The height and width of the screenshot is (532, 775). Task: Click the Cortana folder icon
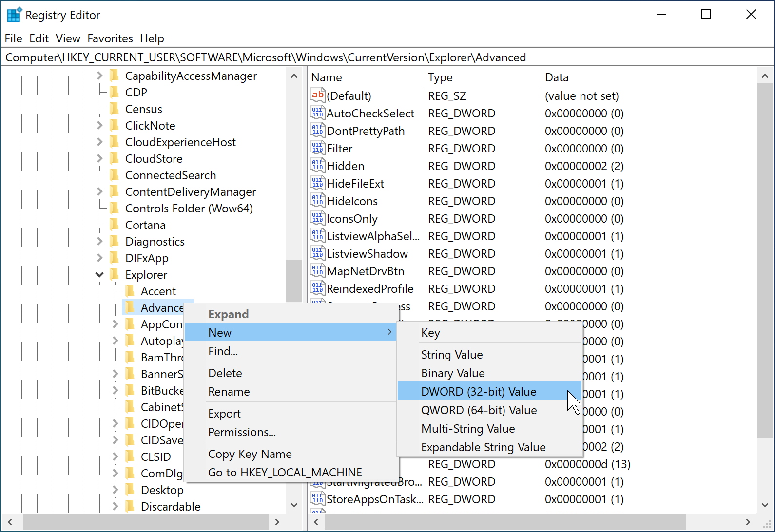pyautogui.click(x=115, y=225)
